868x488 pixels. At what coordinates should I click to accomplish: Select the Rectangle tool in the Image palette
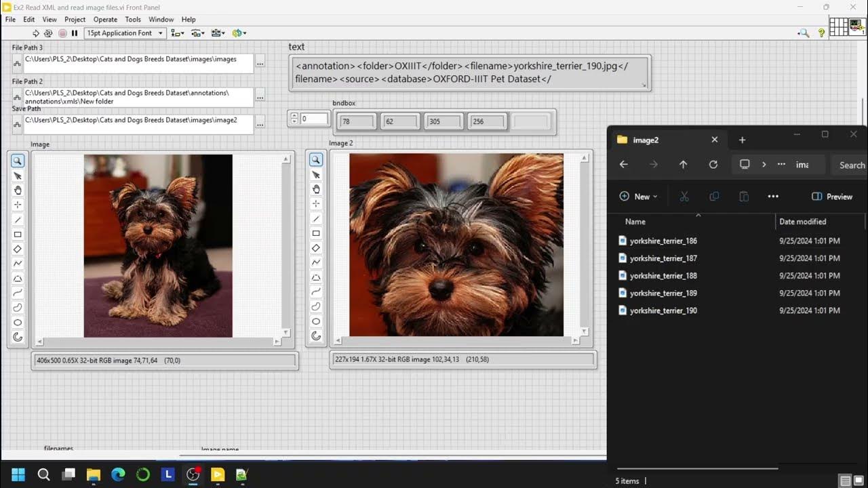(x=18, y=235)
